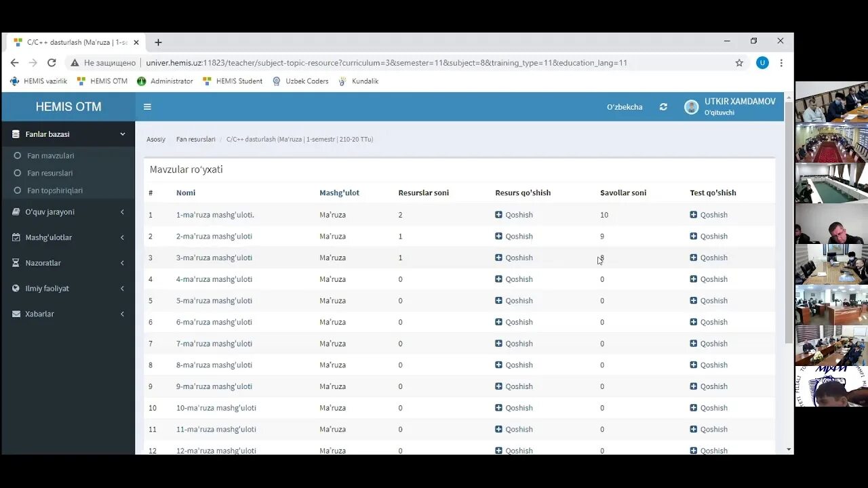The height and width of the screenshot is (488, 868).
Task: Open Kundalik bookmark
Action: click(x=358, y=81)
